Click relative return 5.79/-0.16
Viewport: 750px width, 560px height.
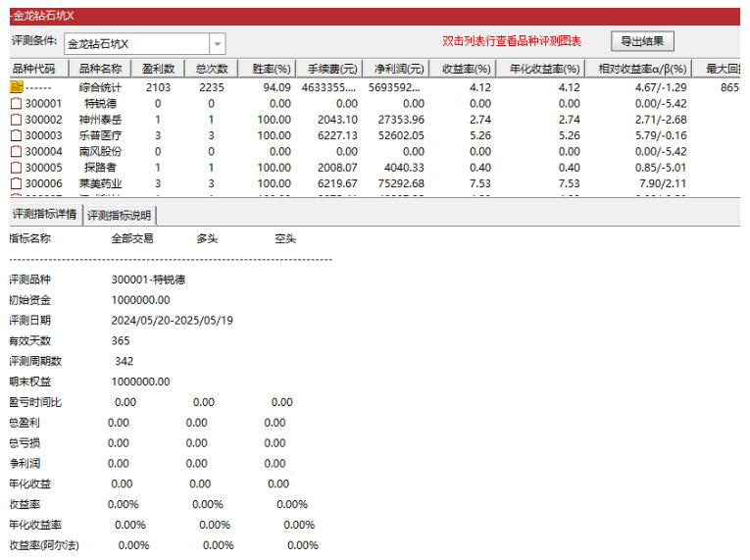coord(661,135)
